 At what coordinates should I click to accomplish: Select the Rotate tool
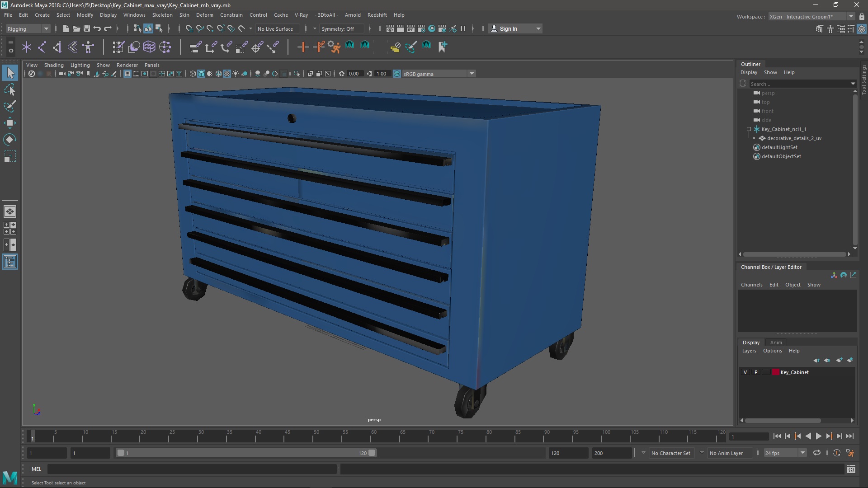[10, 140]
